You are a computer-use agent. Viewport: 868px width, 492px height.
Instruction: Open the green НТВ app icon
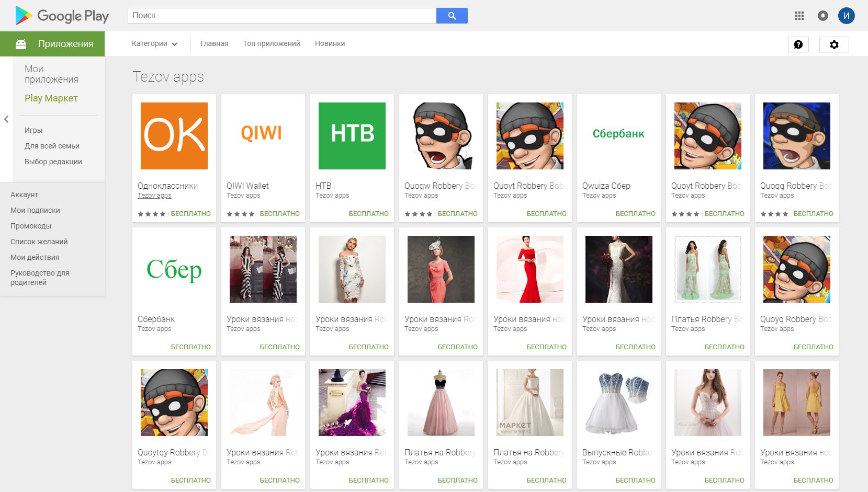[352, 136]
